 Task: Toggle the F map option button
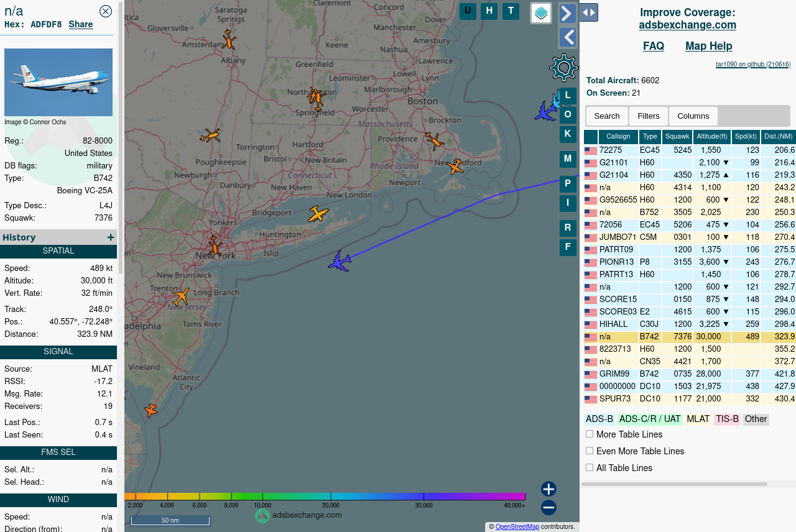568,247
